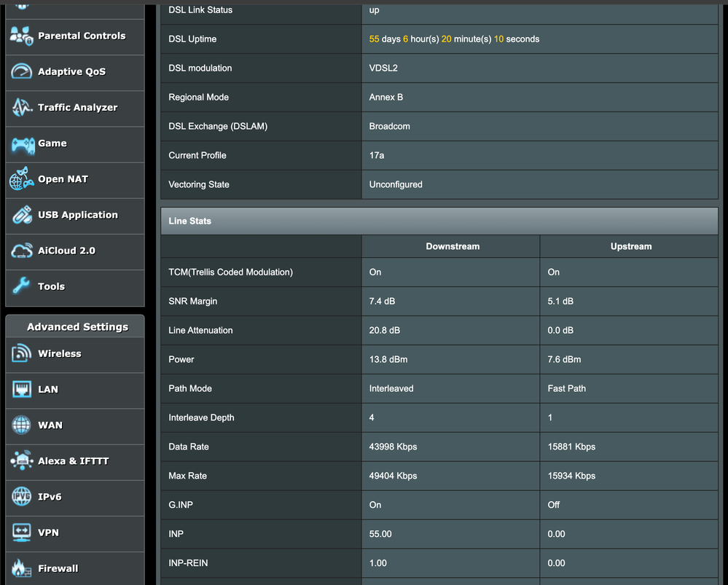Click the DSL Uptime value

(454, 39)
